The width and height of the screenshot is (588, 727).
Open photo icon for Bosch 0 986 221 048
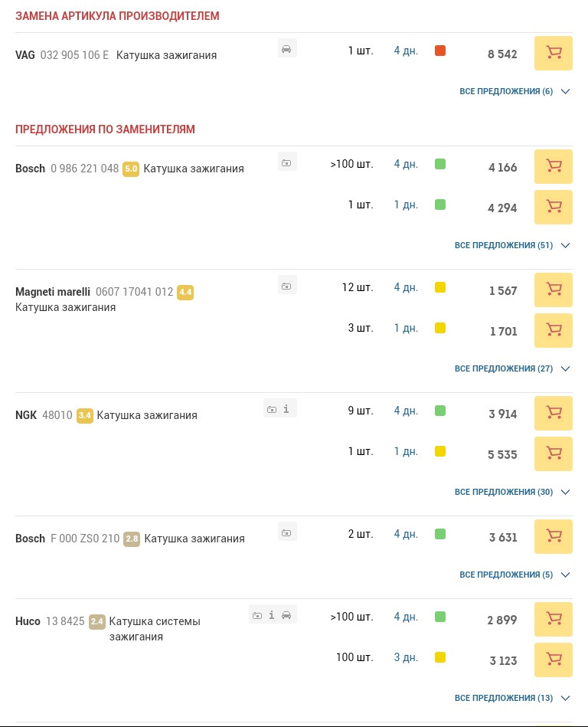[287, 162]
